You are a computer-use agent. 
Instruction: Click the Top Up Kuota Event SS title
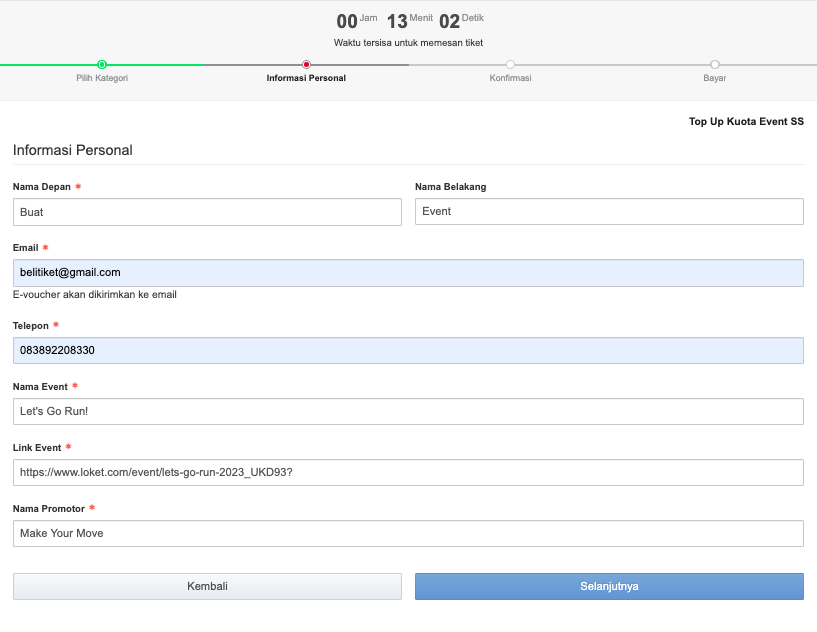coord(746,122)
